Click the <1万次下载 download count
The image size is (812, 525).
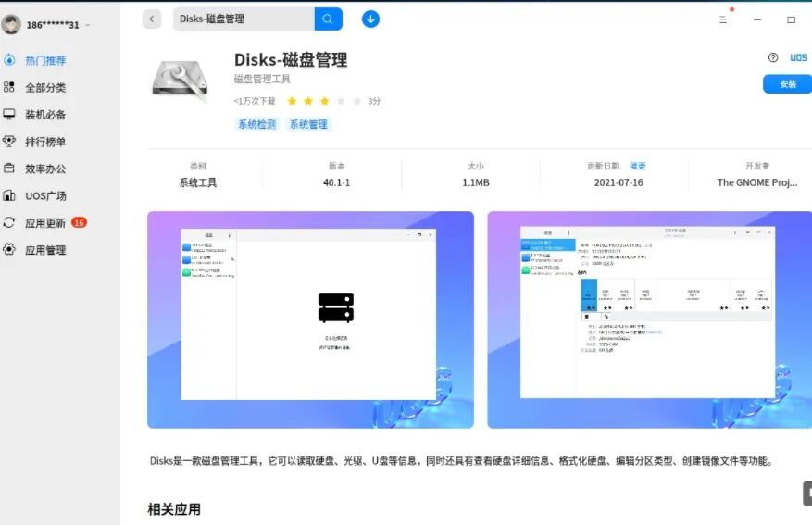(x=255, y=101)
